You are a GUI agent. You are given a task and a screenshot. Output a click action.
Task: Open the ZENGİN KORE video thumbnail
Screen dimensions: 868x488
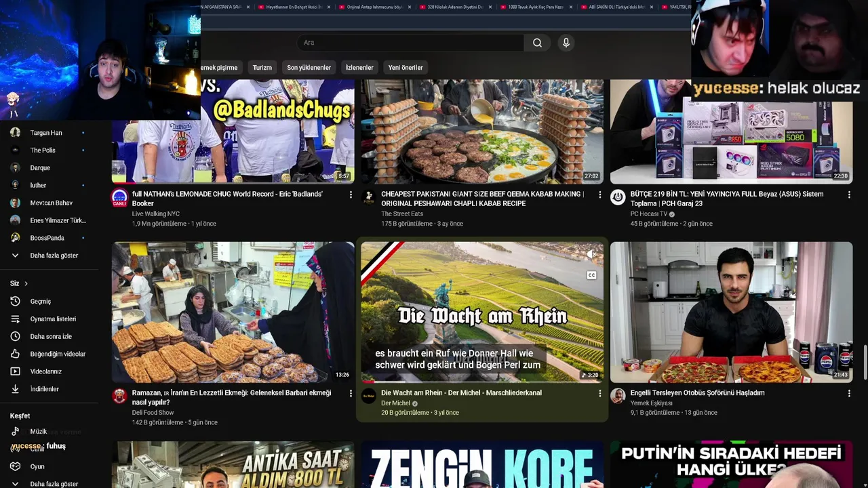(x=482, y=464)
